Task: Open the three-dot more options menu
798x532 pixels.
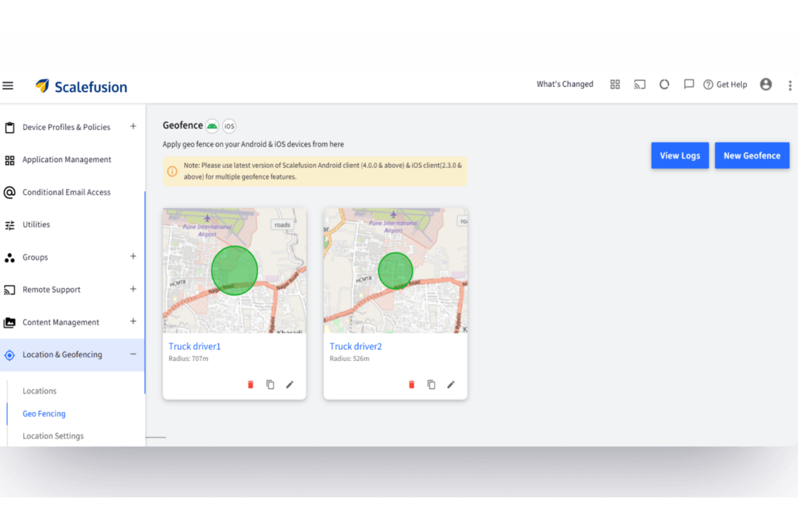Action: click(x=790, y=85)
